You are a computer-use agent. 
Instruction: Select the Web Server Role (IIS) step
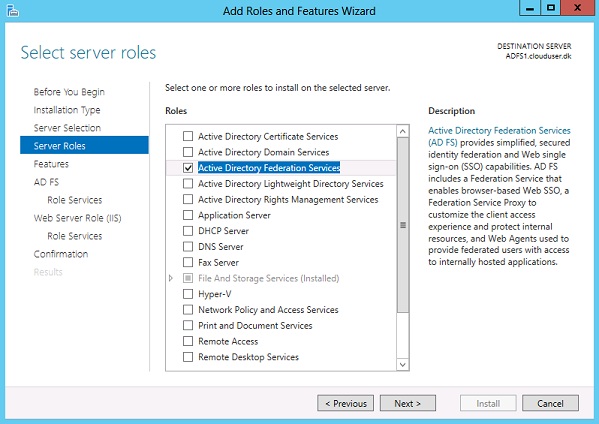click(77, 218)
